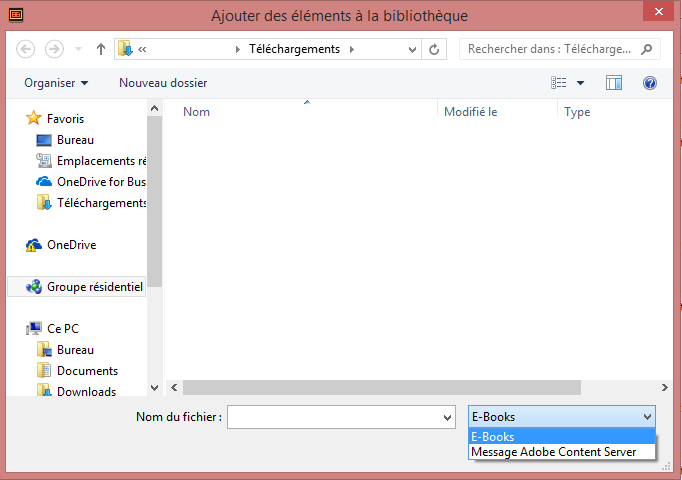Choose Message Adobe Content Server option
The image size is (682, 480).
pyautogui.click(x=562, y=452)
